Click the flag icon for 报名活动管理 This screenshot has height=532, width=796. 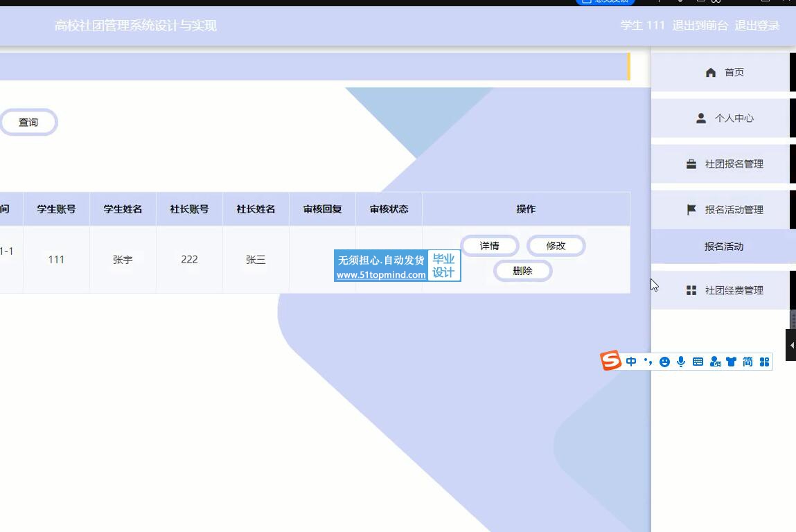coord(691,210)
